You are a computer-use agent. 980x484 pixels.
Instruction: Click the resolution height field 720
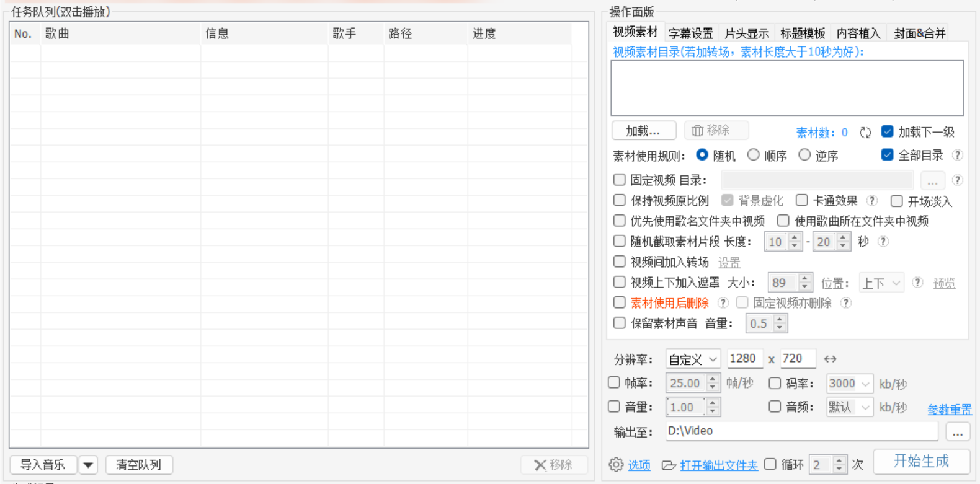click(x=798, y=359)
